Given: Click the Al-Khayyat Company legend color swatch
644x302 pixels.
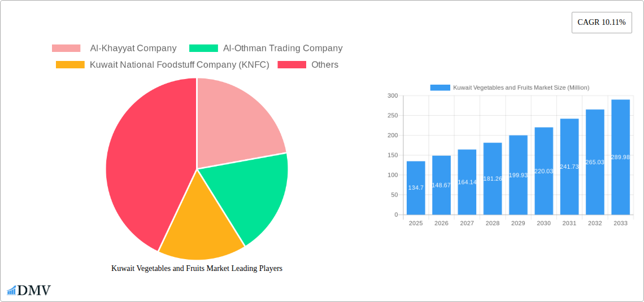Looking at the screenshot, I should pyautogui.click(x=66, y=49).
